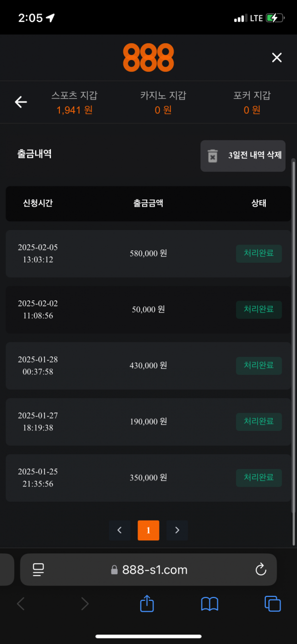Click the 상태 column header
Viewport: 297px width, 644px height.
coord(259,203)
